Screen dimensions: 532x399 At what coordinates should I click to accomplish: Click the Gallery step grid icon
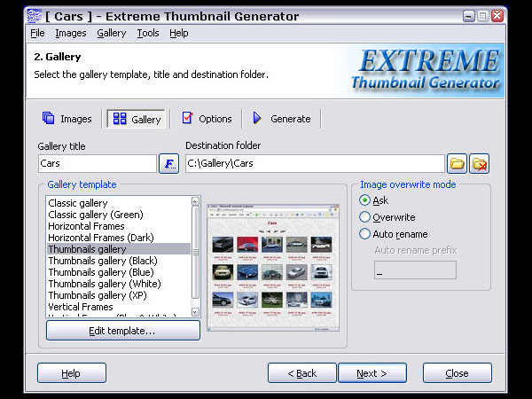click(120, 119)
